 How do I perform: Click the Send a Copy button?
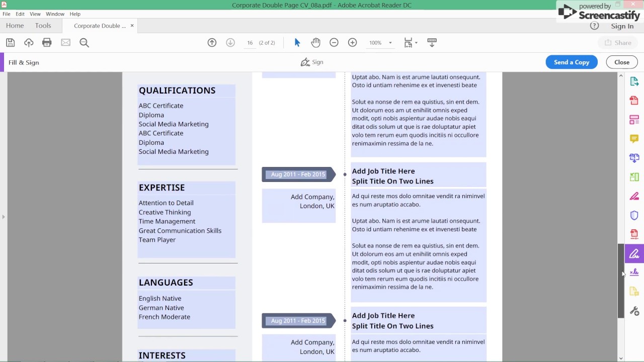coord(572,62)
